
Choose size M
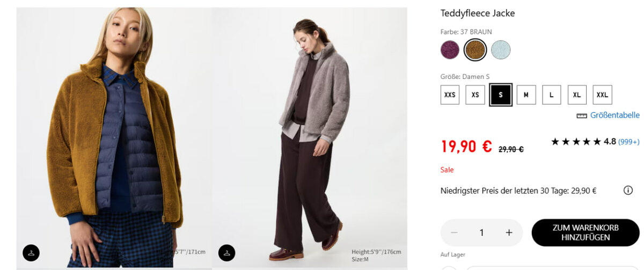point(526,95)
